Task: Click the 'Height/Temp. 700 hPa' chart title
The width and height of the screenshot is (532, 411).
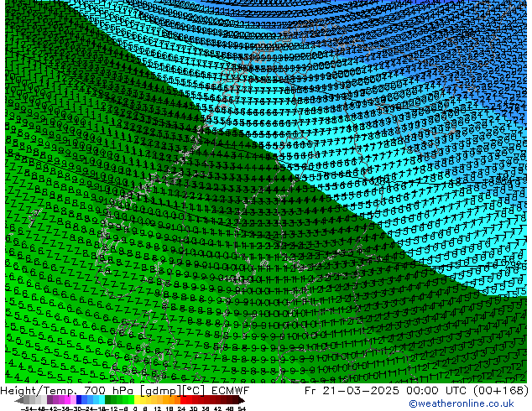Action: pyautogui.click(x=68, y=391)
